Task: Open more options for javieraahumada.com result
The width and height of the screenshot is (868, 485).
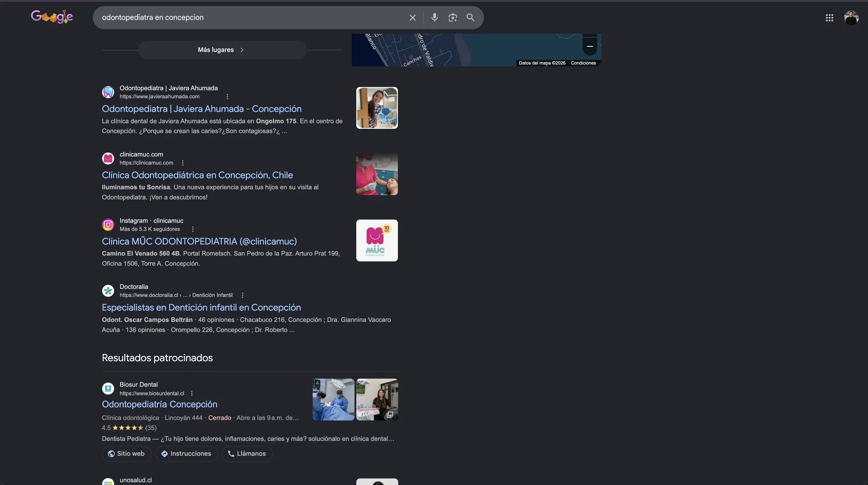Action: pyautogui.click(x=227, y=97)
